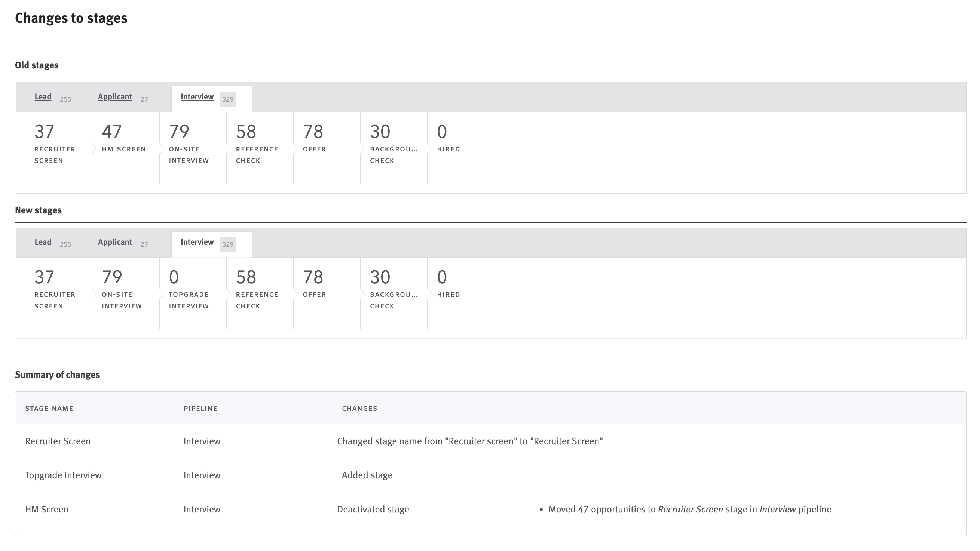Click the Topgrade Interview row in summary table

[64, 475]
